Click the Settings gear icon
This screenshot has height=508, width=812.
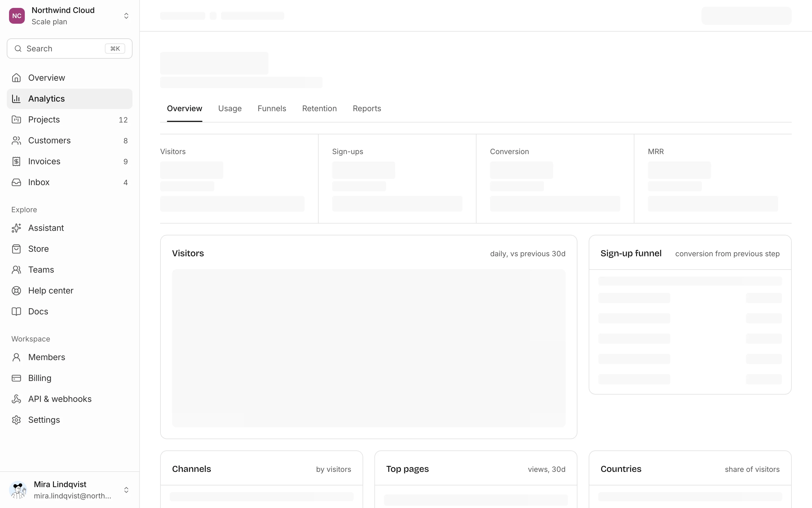pos(16,420)
